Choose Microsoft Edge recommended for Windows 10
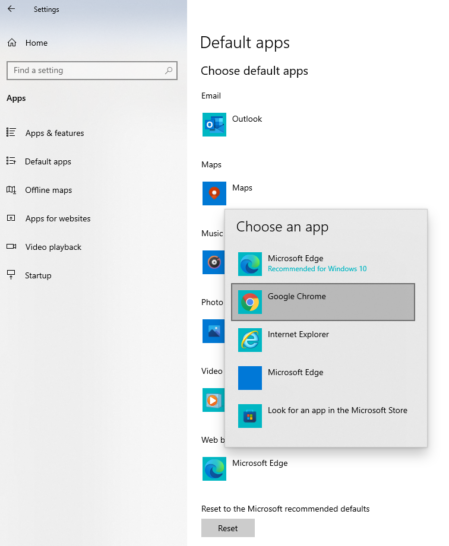Viewport: 449px width, 546px height. (x=323, y=264)
